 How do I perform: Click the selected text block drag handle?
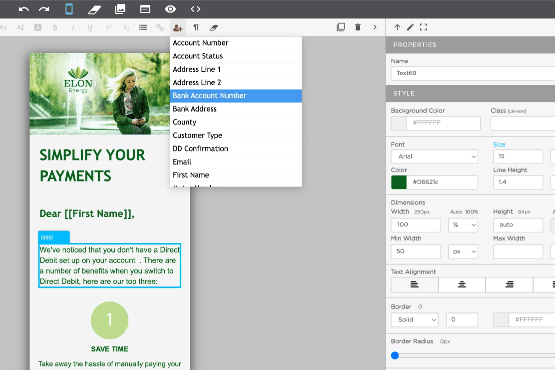(54, 238)
